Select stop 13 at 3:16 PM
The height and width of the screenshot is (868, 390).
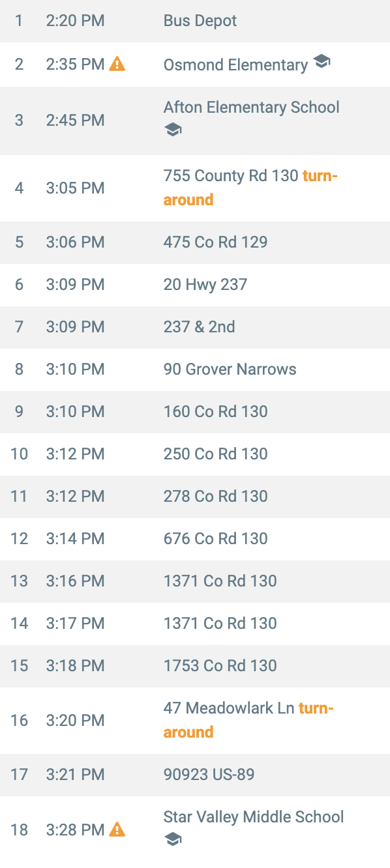pyautogui.click(x=195, y=581)
